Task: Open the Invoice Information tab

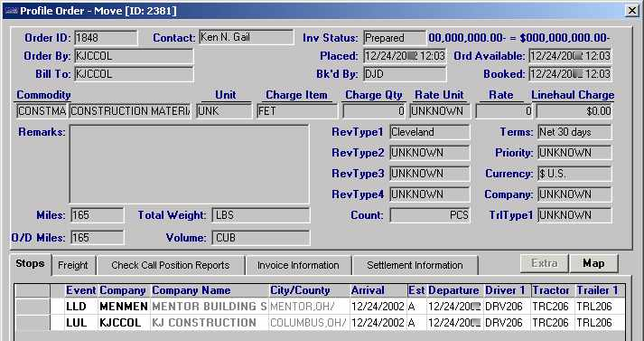Action: [298, 265]
